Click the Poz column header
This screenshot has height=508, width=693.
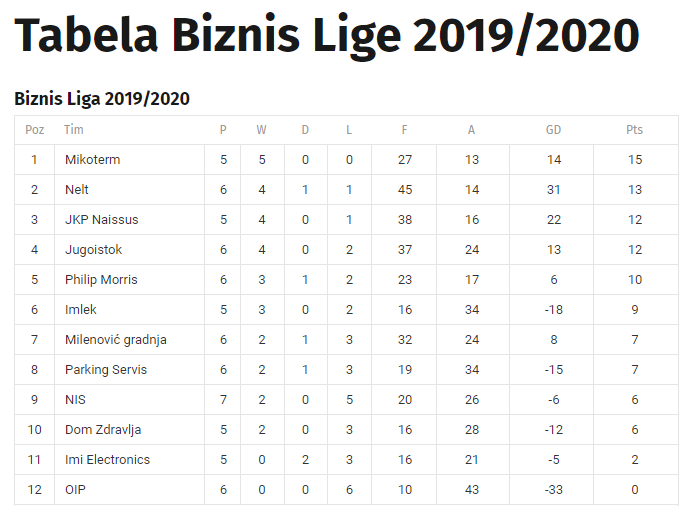point(35,130)
